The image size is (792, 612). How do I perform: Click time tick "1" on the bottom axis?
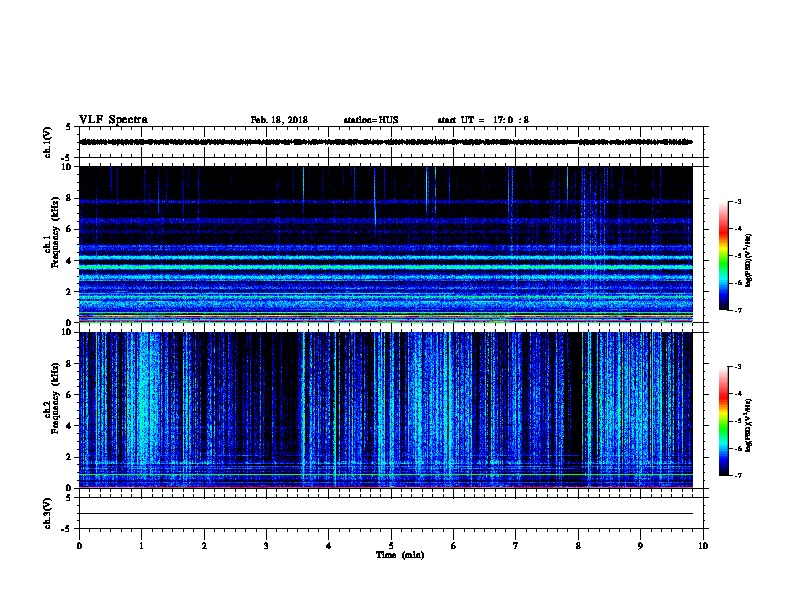pos(142,546)
